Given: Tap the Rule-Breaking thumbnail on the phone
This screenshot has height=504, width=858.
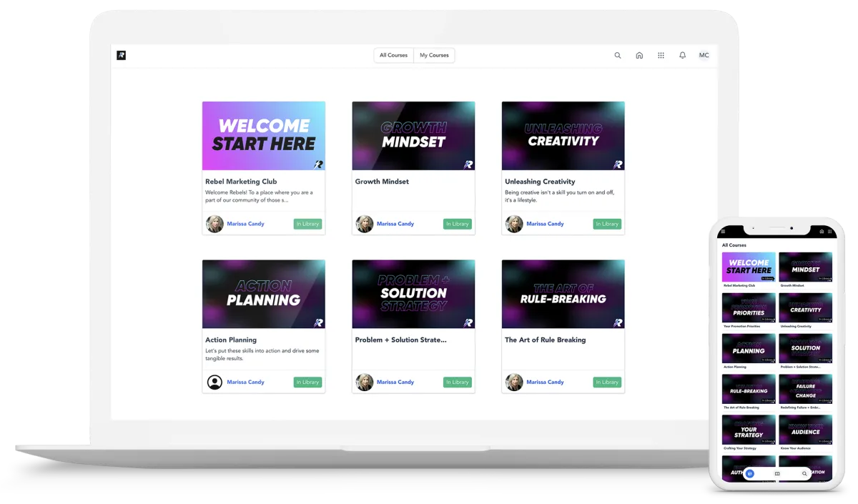Looking at the screenshot, I should (x=749, y=389).
